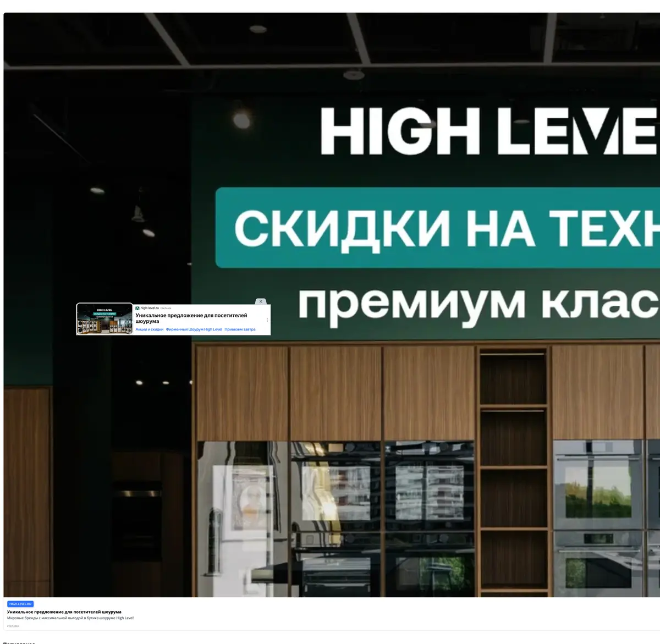Click the 'Привезем завтра' link

[x=240, y=329]
